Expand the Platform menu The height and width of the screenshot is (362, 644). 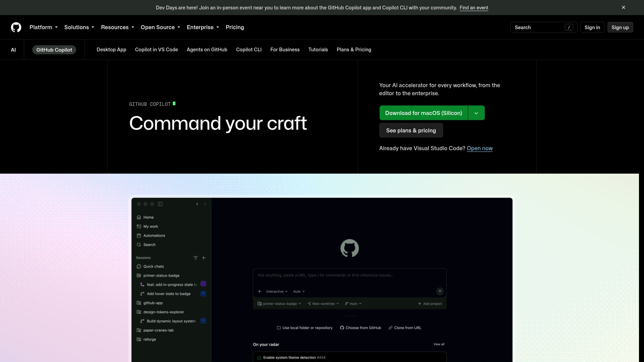(x=44, y=27)
